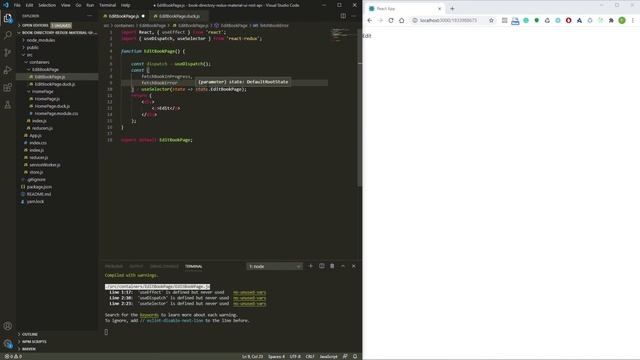Viewport: 640px width, 360px height.
Task: Click the localhost address bar in Chrome
Action: click(x=448, y=20)
